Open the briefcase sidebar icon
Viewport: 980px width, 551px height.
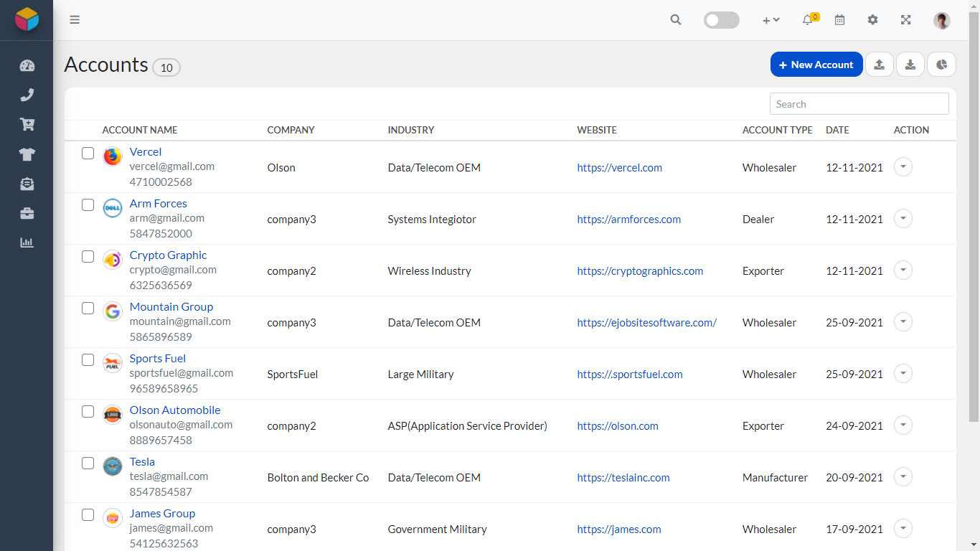click(27, 213)
